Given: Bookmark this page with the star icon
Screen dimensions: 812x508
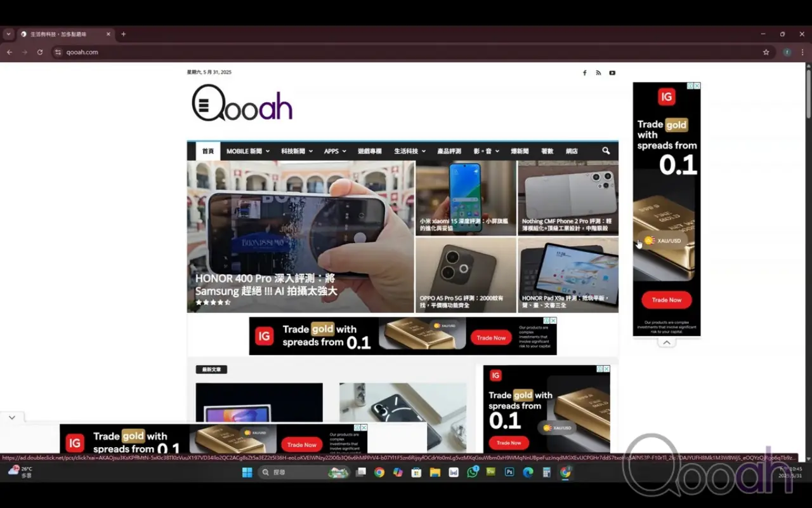Looking at the screenshot, I should coord(766,52).
